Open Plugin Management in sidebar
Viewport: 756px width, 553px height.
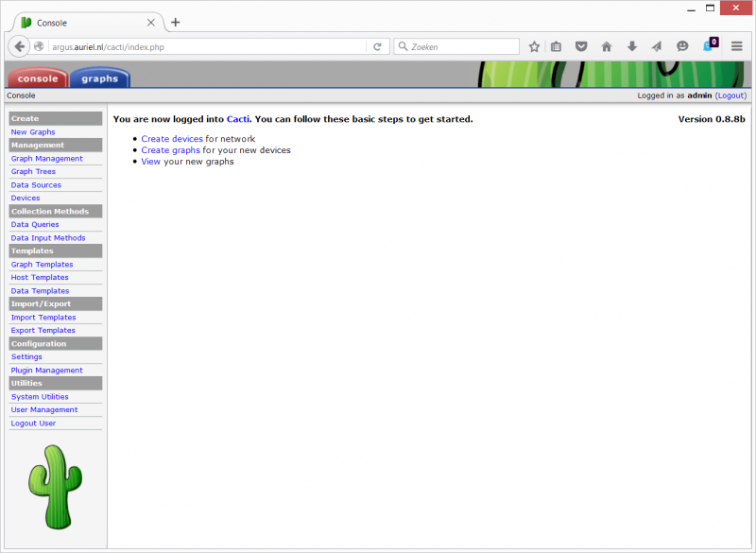pos(46,371)
